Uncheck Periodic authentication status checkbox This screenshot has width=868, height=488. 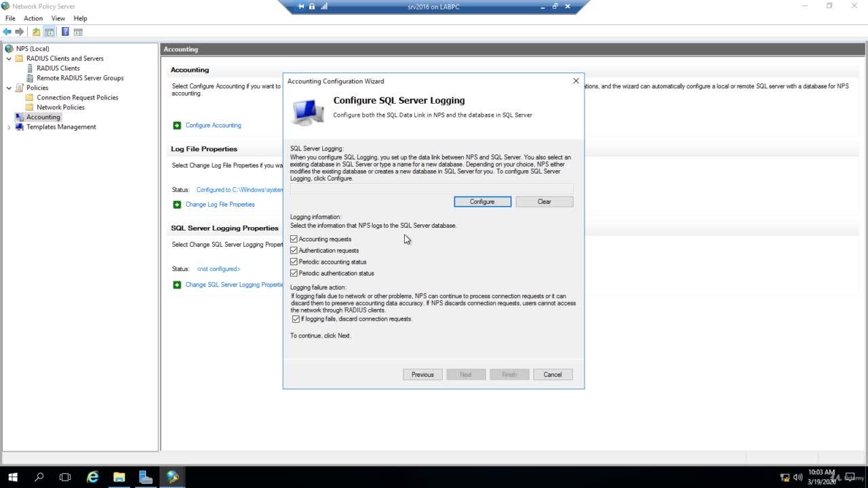coord(294,273)
